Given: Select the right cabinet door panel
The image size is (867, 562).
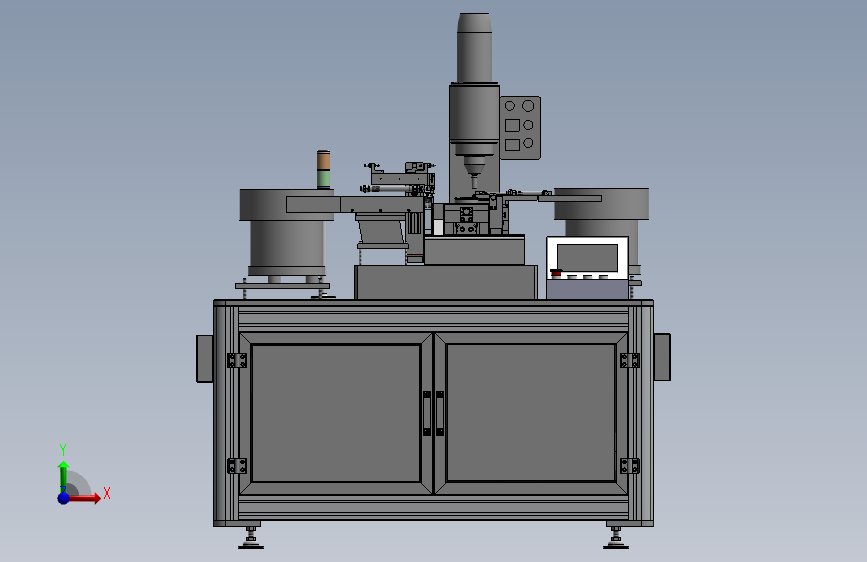Looking at the screenshot, I should [x=531, y=413].
